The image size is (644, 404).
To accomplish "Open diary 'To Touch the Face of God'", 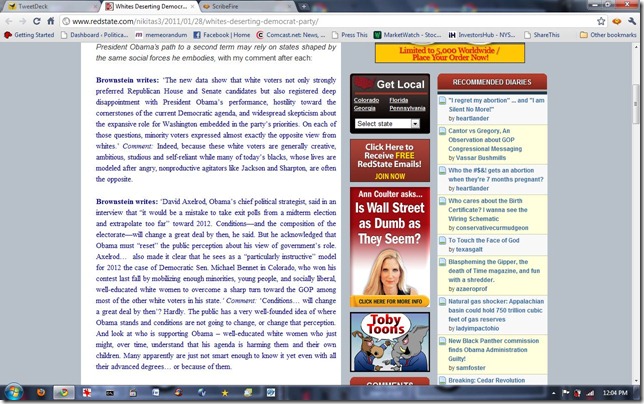I will tap(483, 240).
